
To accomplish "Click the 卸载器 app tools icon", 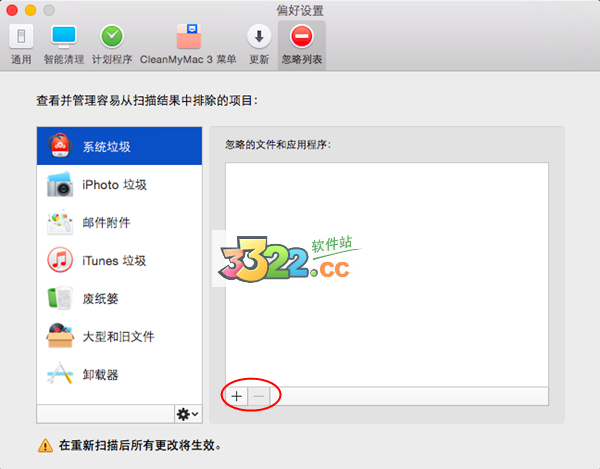I will coord(60,373).
